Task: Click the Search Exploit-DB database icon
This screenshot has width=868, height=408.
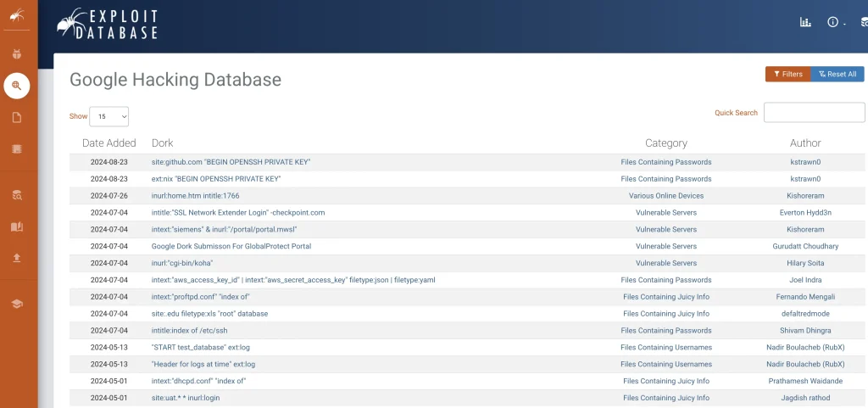Action: click(x=16, y=195)
